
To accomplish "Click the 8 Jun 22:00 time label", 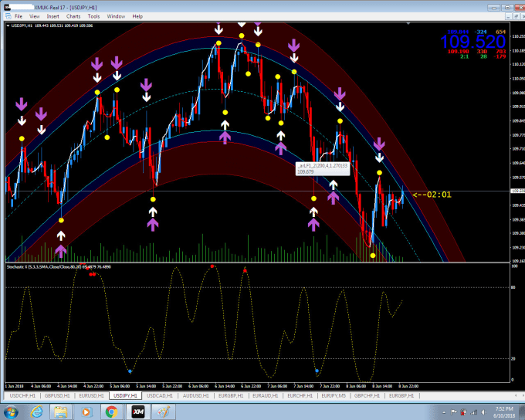I will click(408, 386).
